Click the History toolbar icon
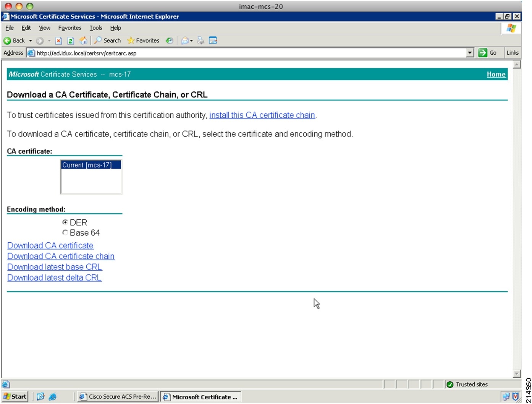Viewport: 532px width, 404px height. coord(170,41)
